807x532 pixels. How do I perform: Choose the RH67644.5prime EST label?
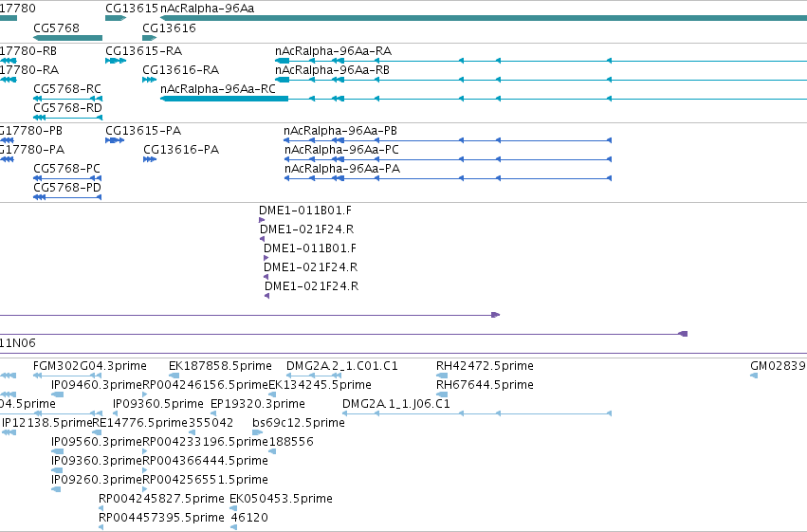pos(485,385)
